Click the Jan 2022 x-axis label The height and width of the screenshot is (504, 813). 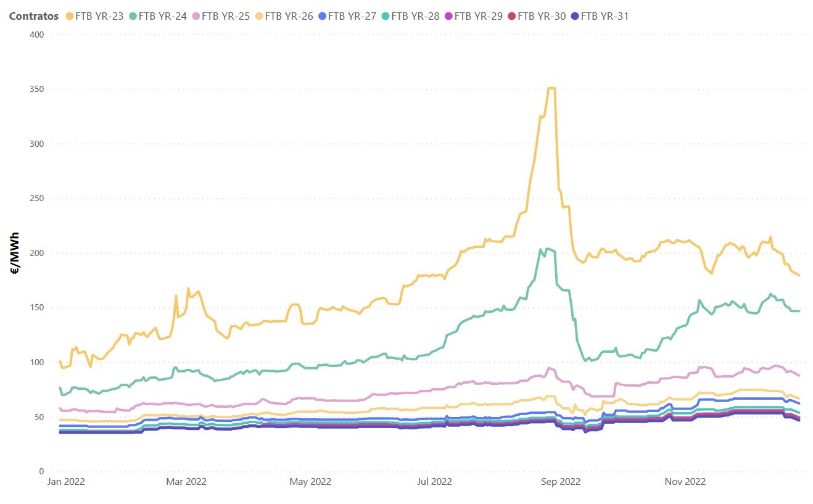coord(66,482)
